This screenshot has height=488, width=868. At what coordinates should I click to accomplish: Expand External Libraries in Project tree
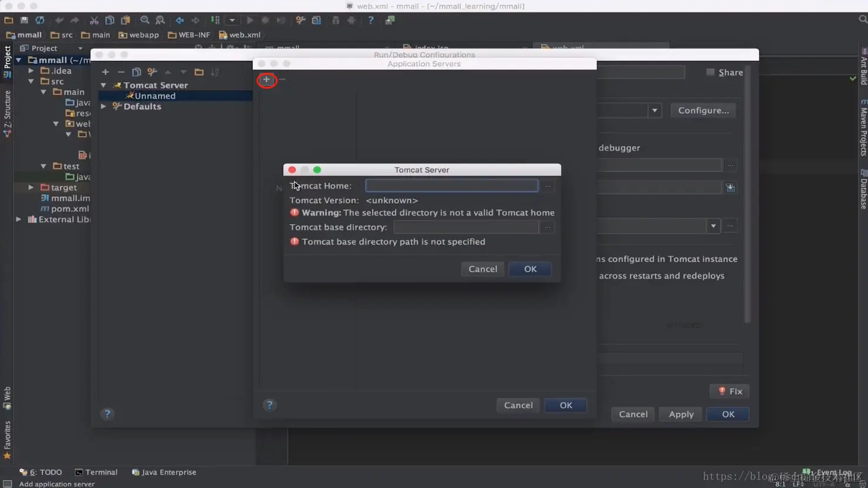(19, 219)
